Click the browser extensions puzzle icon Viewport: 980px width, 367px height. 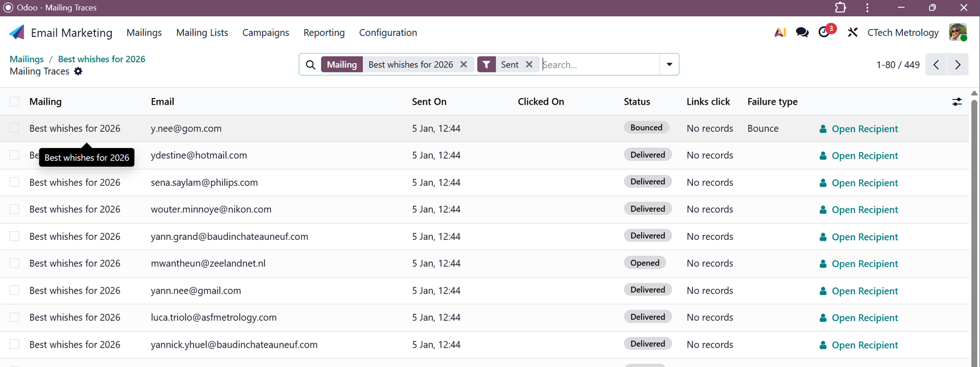coord(840,8)
